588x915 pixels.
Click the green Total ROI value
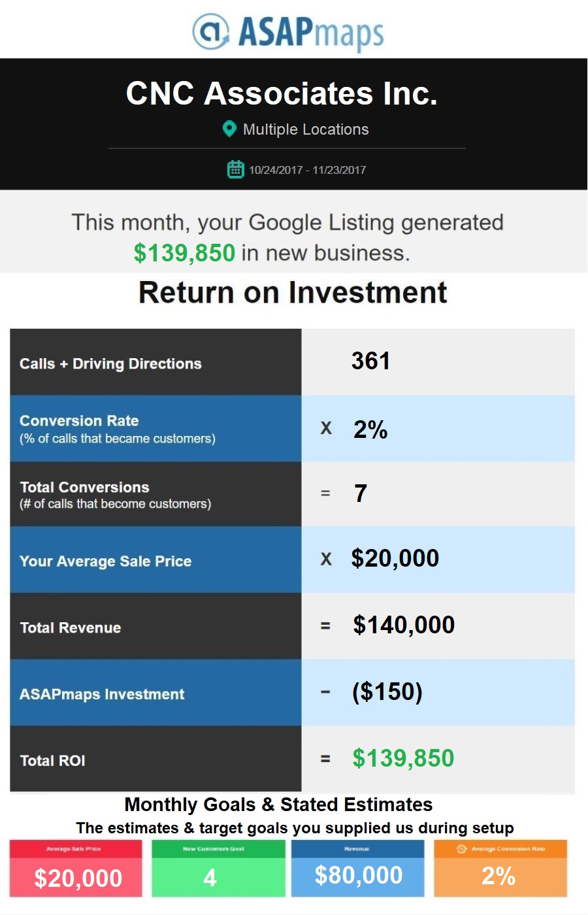(x=403, y=759)
